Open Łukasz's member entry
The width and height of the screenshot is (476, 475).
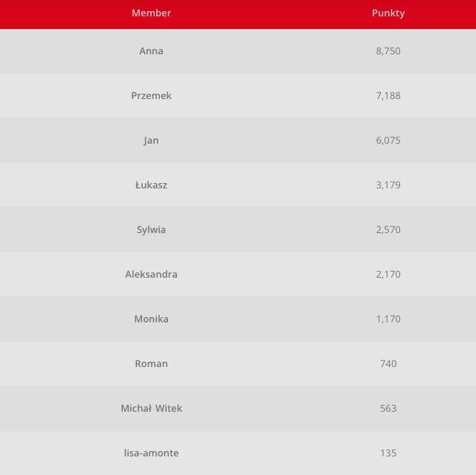[x=151, y=185]
